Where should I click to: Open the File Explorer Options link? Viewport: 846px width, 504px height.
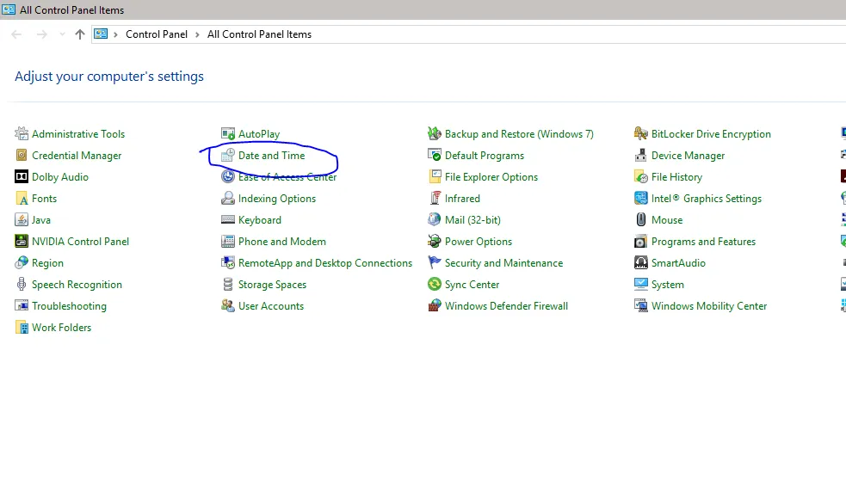(x=491, y=177)
